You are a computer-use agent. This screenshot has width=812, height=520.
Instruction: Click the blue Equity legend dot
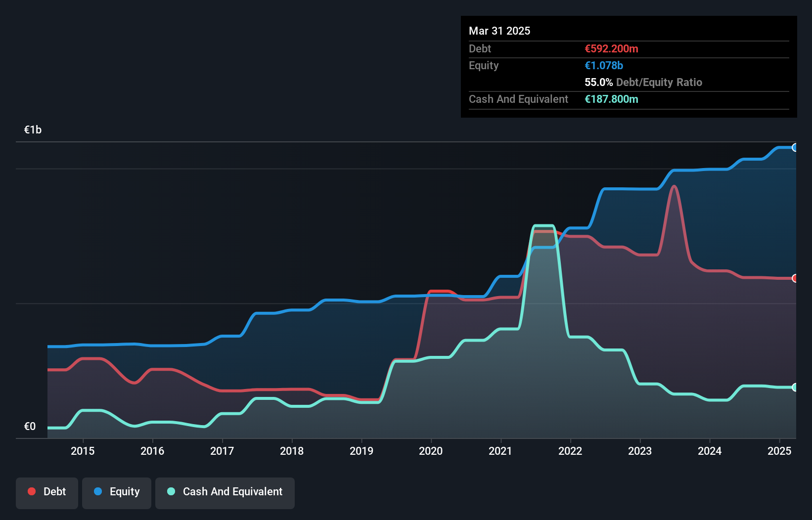98,491
